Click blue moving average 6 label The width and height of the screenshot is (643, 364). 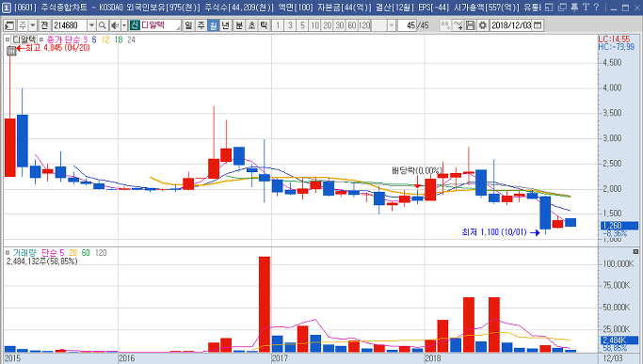pyautogui.click(x=94, y=40)
